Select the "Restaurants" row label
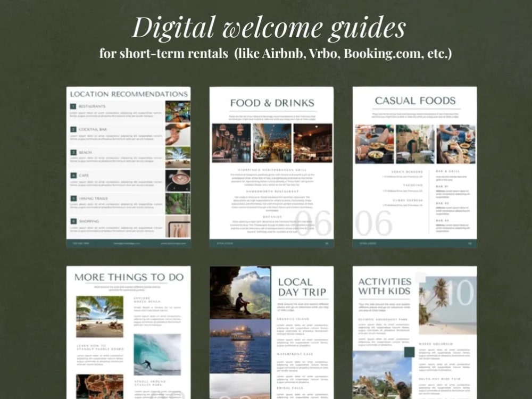Image resolution: width=532 pixels, height=399 pixels. pos(92,106)
